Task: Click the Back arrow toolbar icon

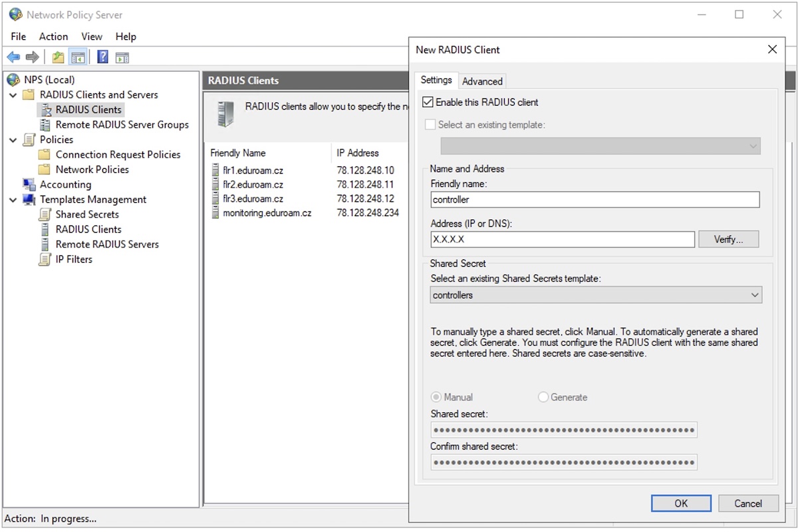Action: point(13,57)
